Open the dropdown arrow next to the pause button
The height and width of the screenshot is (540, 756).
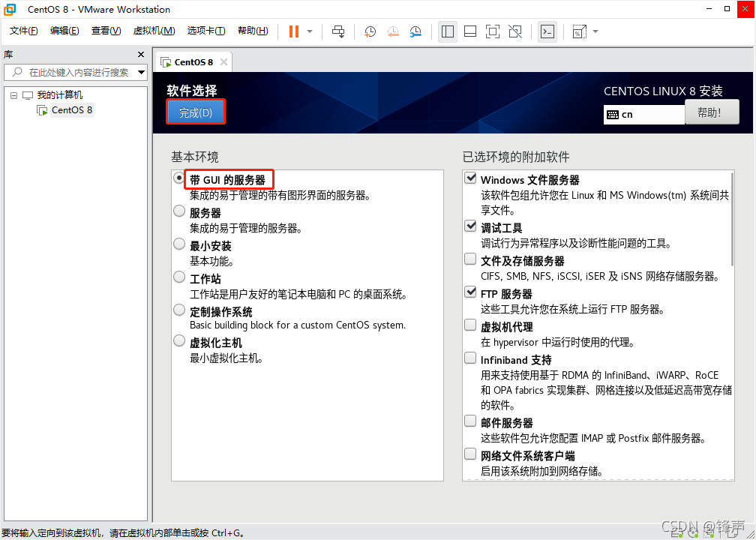pyautogui.click(x=310, y=31)
